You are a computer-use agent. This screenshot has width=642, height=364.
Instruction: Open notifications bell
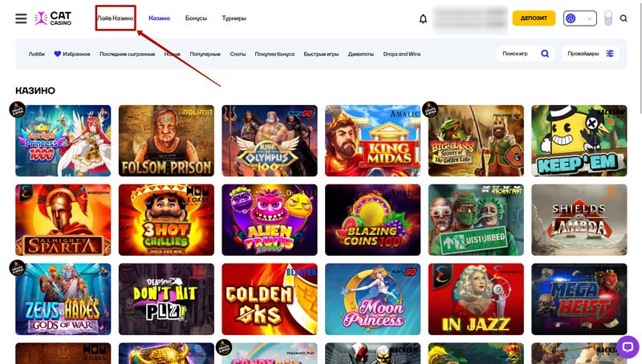(423, 18)
